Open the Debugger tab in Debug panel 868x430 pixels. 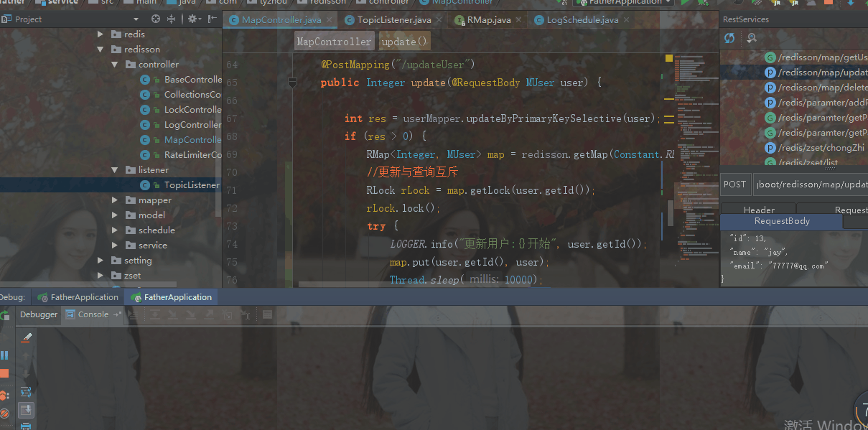tap(39, 314)
